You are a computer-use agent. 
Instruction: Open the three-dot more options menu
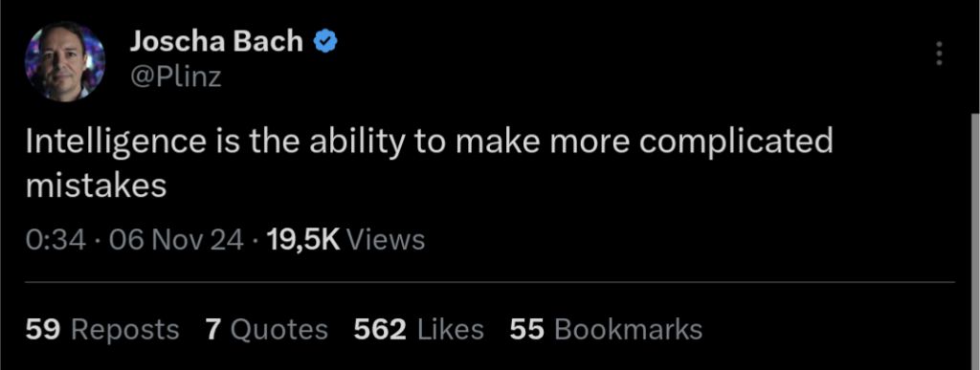[x=938, y=54]
